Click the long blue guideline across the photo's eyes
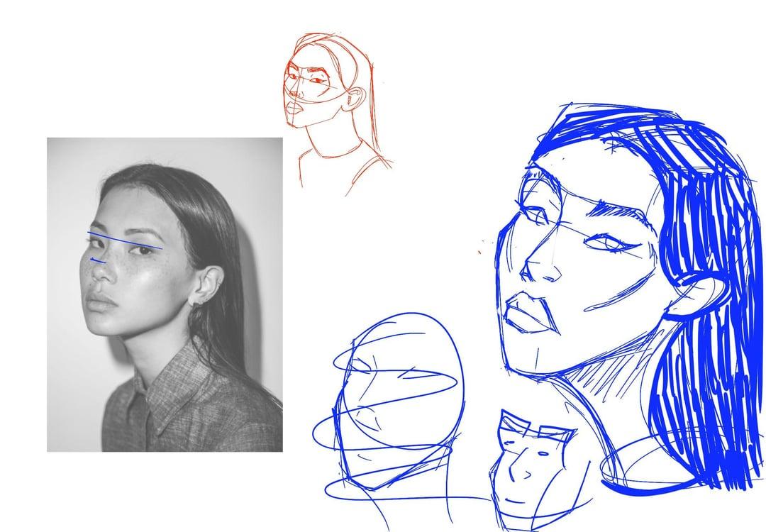 [x=125, y=240]
